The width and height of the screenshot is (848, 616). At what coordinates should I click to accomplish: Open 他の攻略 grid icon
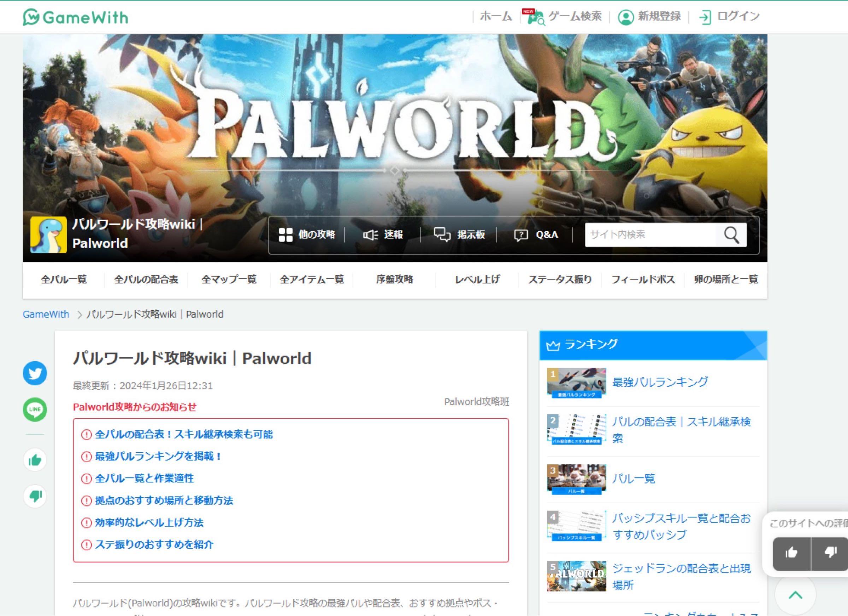pos(286,235)
